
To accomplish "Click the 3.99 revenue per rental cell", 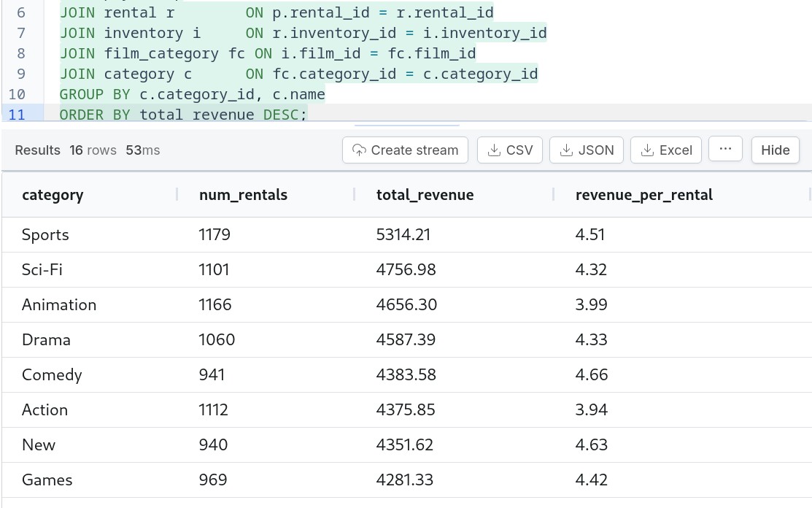I will [x=591, y=304].
